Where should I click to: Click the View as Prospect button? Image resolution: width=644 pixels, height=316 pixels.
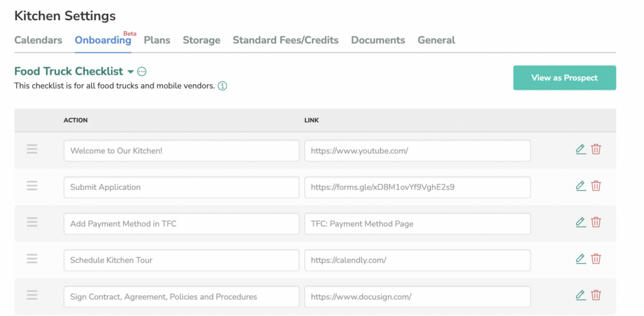564,77
